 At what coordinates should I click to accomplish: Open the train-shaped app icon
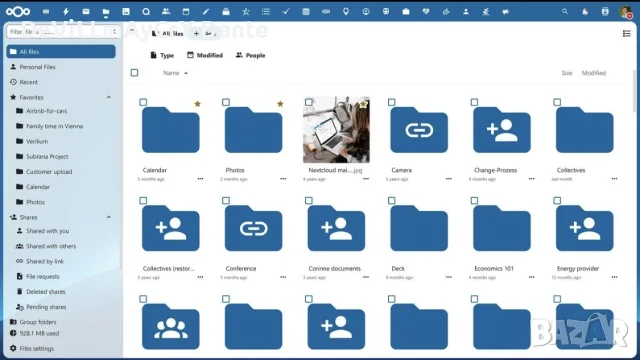point(386,12)
